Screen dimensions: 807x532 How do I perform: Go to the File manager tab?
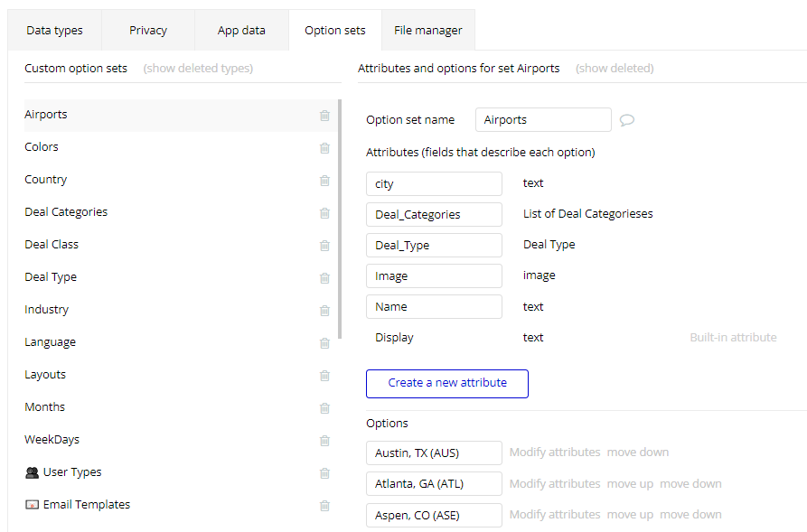click(427, 31)
